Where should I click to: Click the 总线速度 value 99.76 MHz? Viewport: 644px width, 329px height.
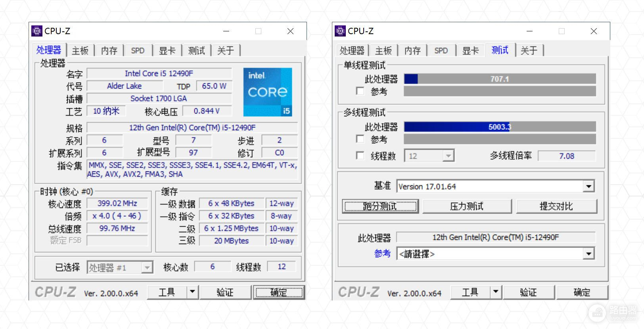coord(117,229)
